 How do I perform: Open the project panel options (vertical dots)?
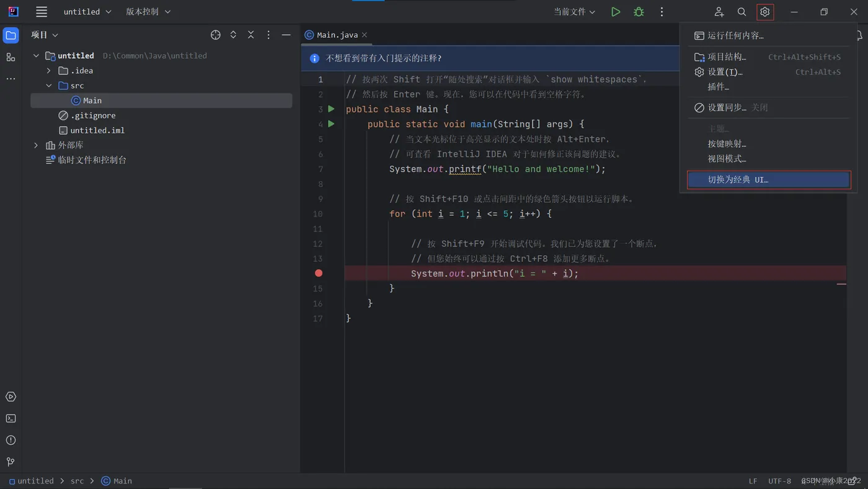(268, 35)
